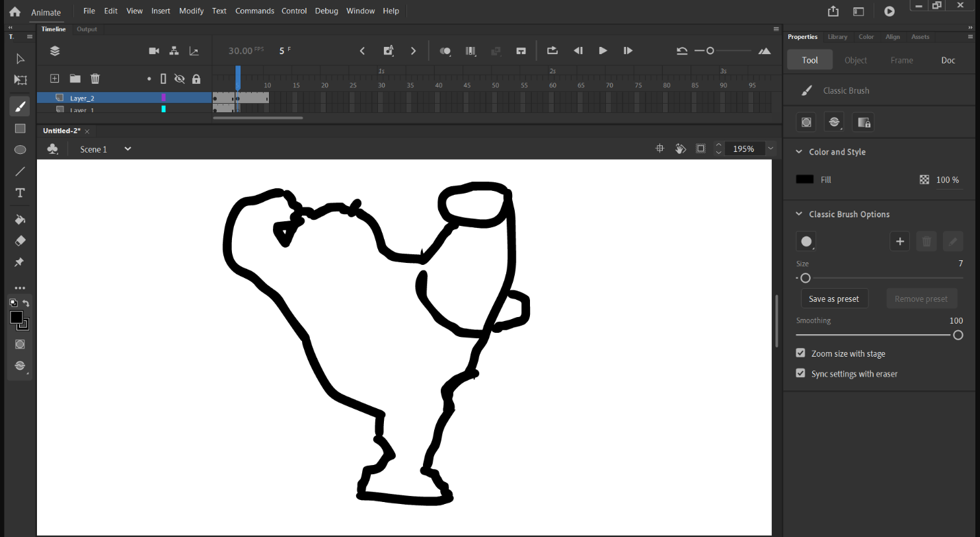Open the Modify menu
The width and height of the screenshot is (980, 537).
(x=191, y=11)
